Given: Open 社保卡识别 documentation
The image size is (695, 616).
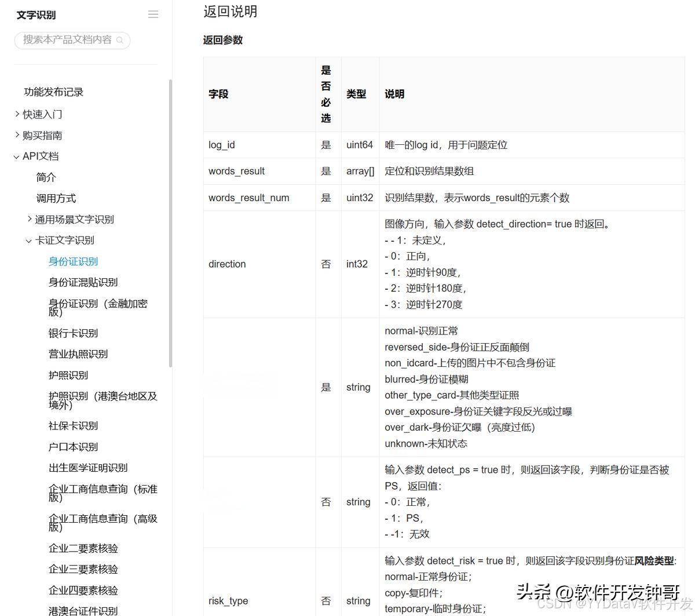Looking at the screenshot, I should click(73, 426).
